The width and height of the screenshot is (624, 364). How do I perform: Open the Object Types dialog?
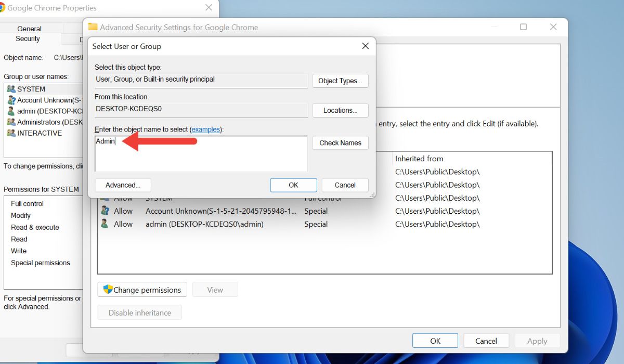tap(340, 81)
